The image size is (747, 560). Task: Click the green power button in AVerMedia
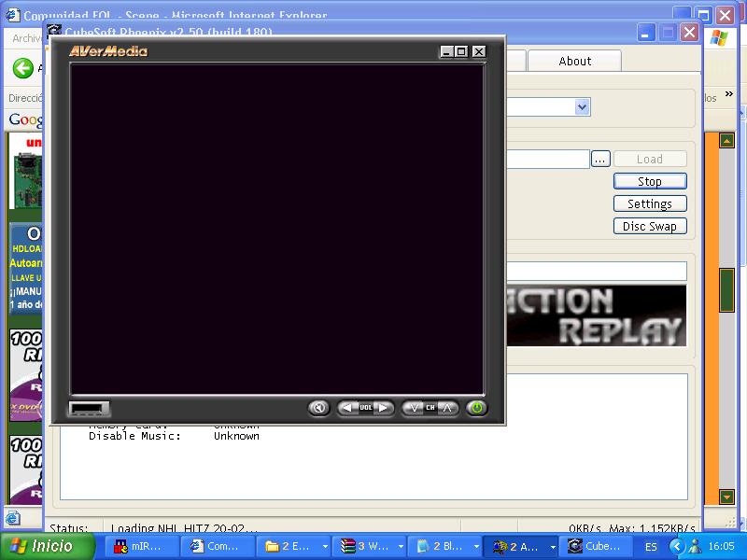pos(477,408)
